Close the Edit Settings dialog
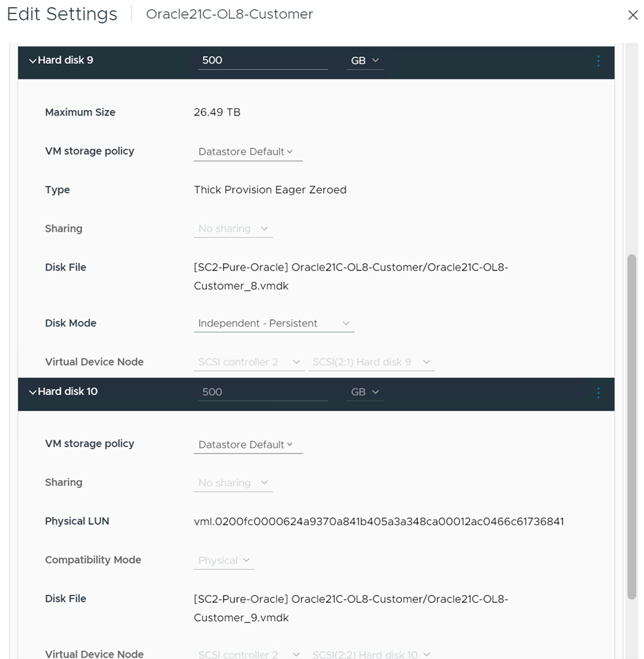 pos(632,15)
